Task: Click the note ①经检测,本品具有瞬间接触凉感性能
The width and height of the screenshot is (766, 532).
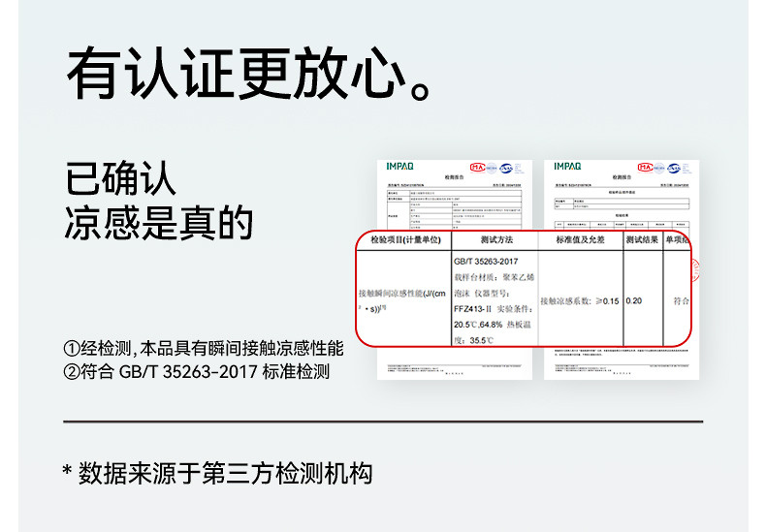Action: coord(204,349)
